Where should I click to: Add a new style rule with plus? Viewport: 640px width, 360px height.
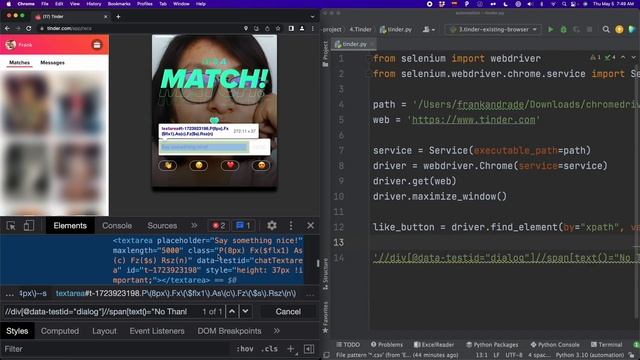[x=291, y=349]
